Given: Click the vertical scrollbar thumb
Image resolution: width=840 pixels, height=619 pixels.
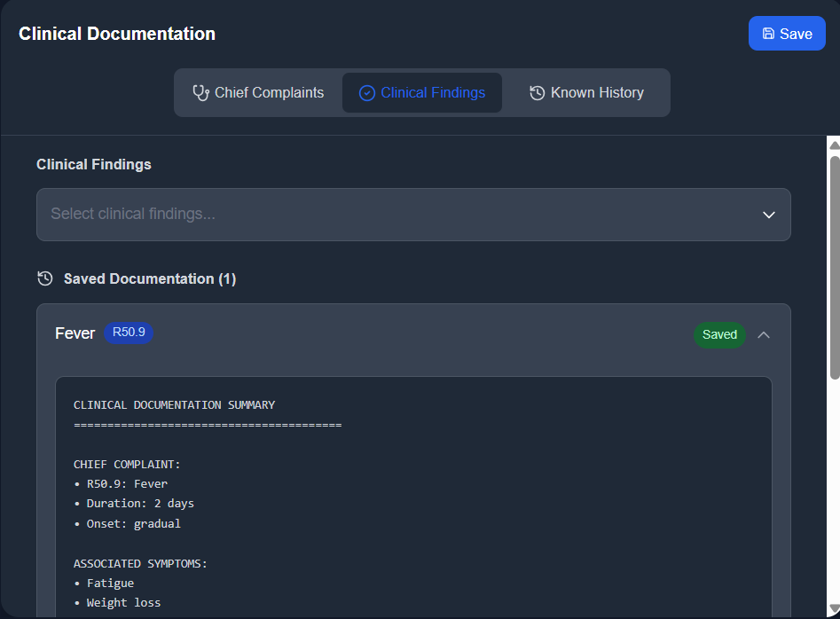Looking at the screenshot, I should [835, 268].
